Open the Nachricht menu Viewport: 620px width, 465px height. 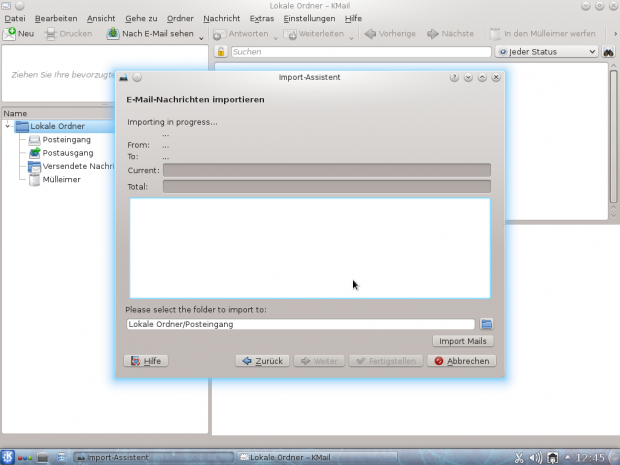(x=221, y=18)
